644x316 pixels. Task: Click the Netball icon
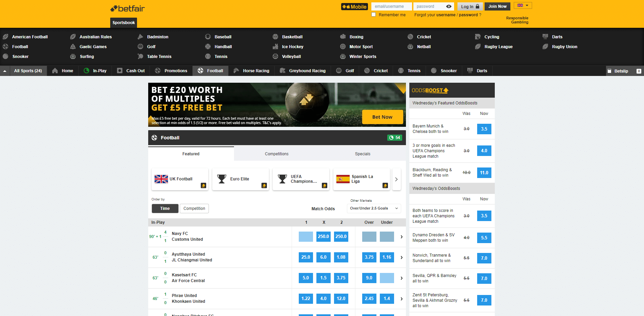pyautogui.click(x=410, y=46)
